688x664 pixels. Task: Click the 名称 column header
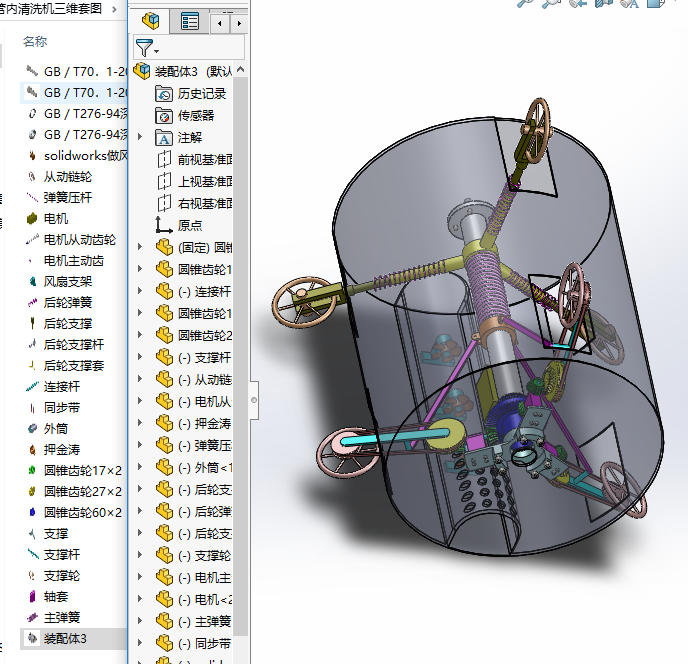[35, 41]
